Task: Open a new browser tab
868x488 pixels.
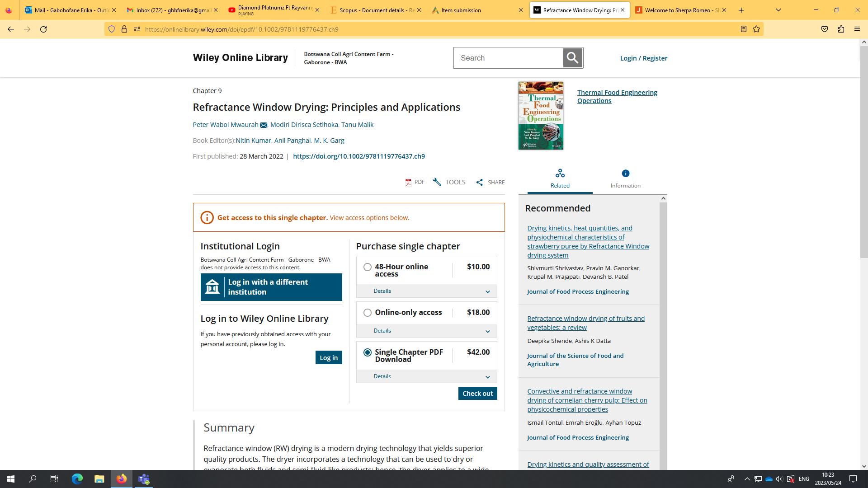Action: tap(741, 10)
